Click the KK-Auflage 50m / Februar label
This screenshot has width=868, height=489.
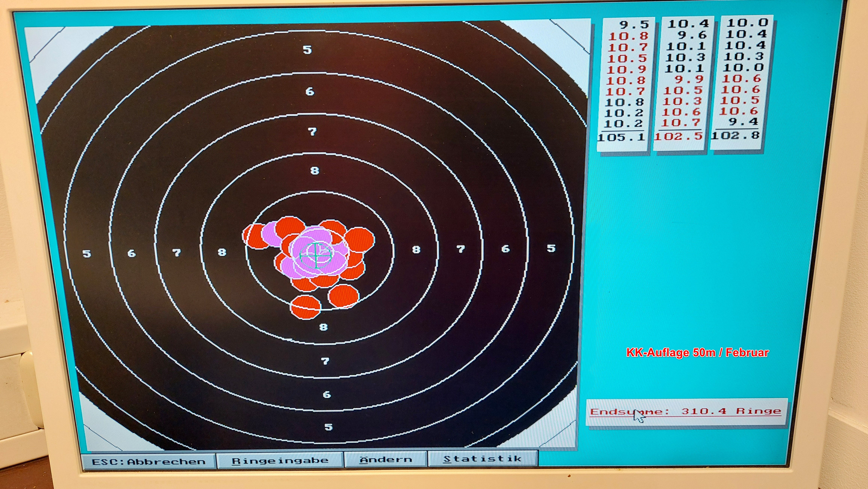click(697, 353)
